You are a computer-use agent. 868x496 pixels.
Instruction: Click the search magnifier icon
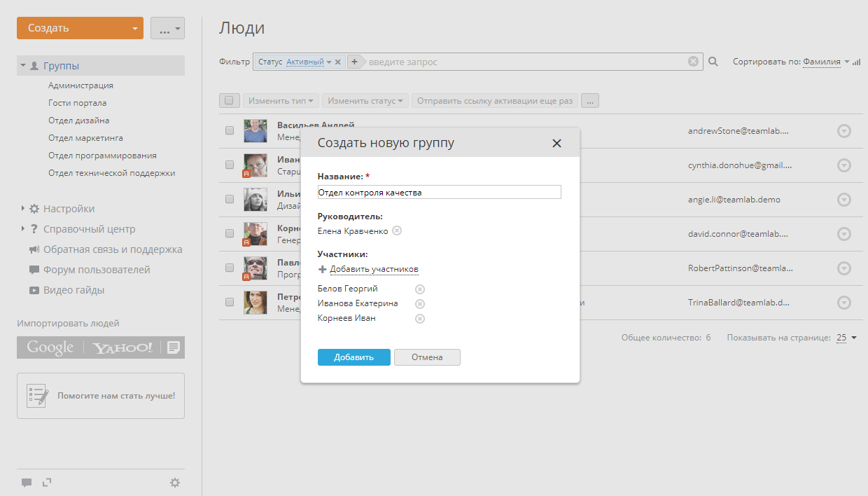point(713,62)
